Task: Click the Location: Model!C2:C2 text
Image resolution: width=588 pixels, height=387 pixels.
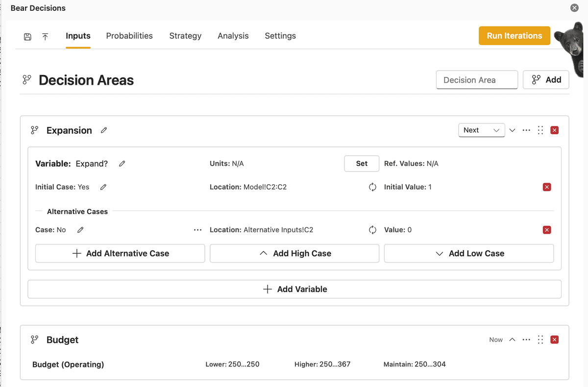Action: [x=248, y=187]
